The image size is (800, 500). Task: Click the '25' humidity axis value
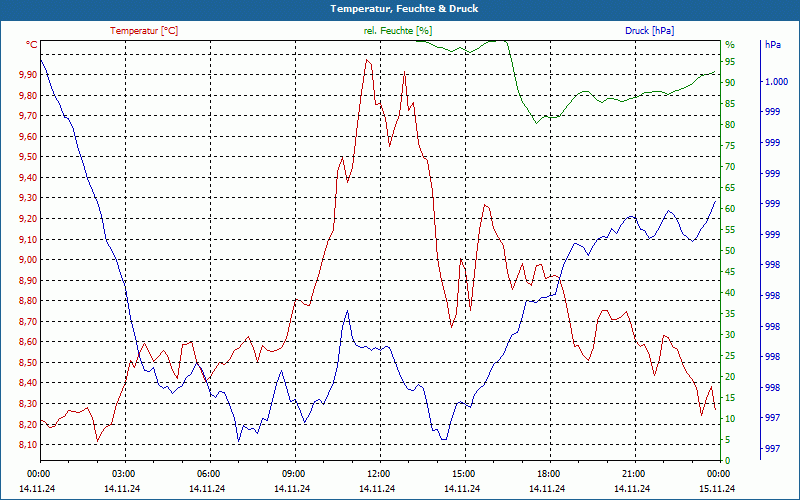pos(730,356)
